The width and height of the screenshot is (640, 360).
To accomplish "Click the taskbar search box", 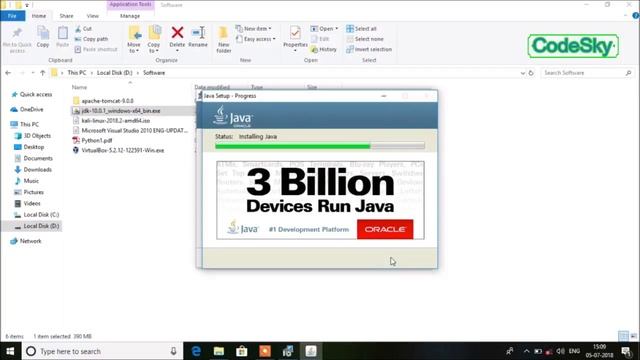I will (x=102, y=351).
